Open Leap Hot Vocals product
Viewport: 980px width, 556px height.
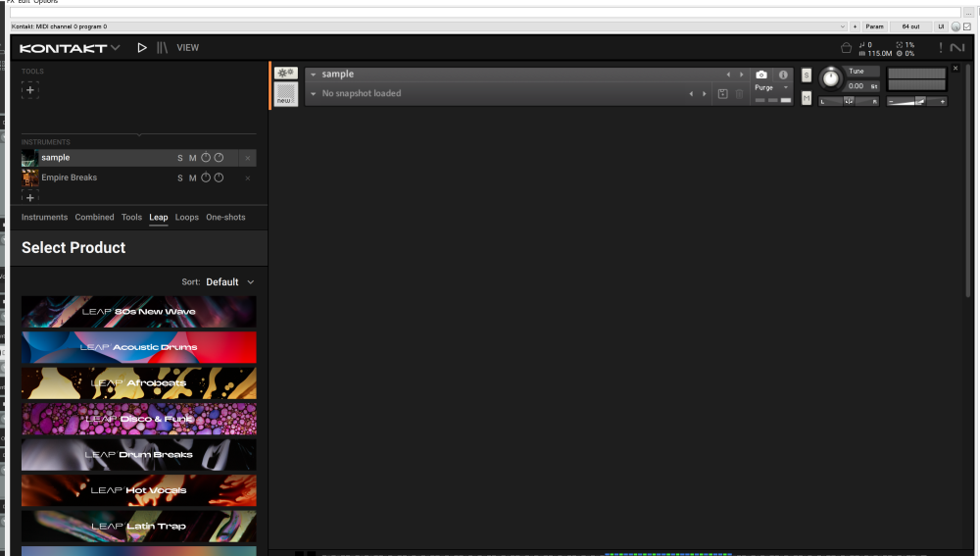[x=139, y=490]
